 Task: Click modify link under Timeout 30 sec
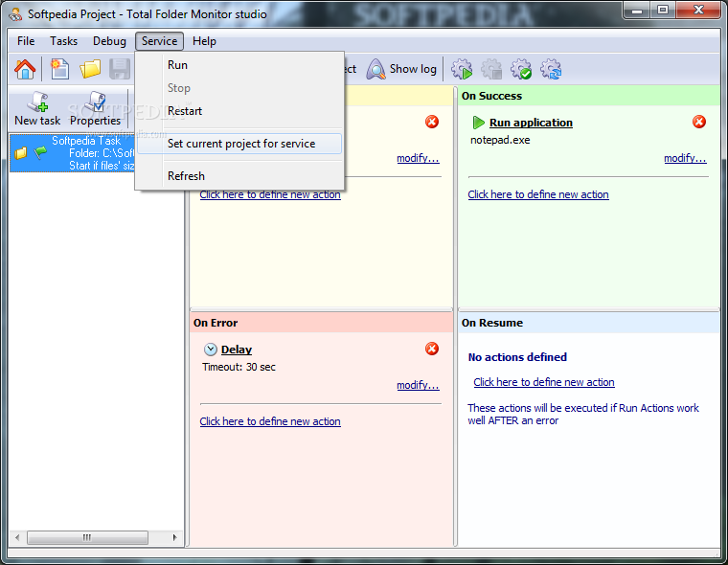(x=418, y=385)
